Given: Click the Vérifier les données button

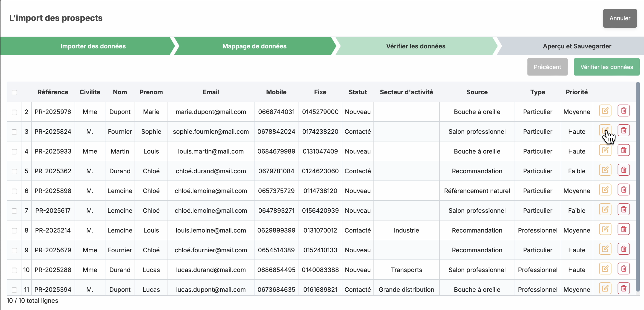Looking at the screenshot, I should pos(606,67).
